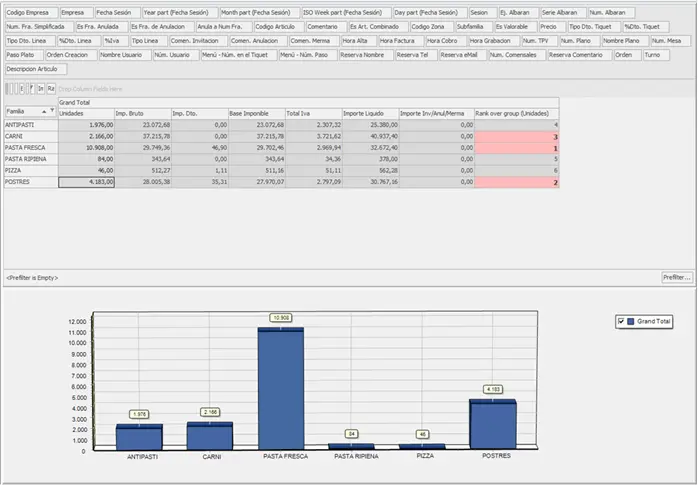Click the Unidades column header
Image resolution: width=698 pixels, height=485 pixels.
point(86,113)
